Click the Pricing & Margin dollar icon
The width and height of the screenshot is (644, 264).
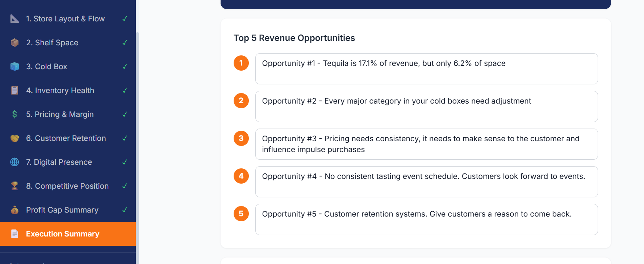tap(14, 114)
